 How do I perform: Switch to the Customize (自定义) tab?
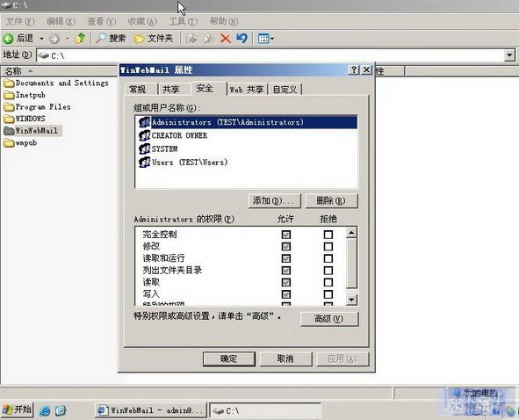[285, 90]
